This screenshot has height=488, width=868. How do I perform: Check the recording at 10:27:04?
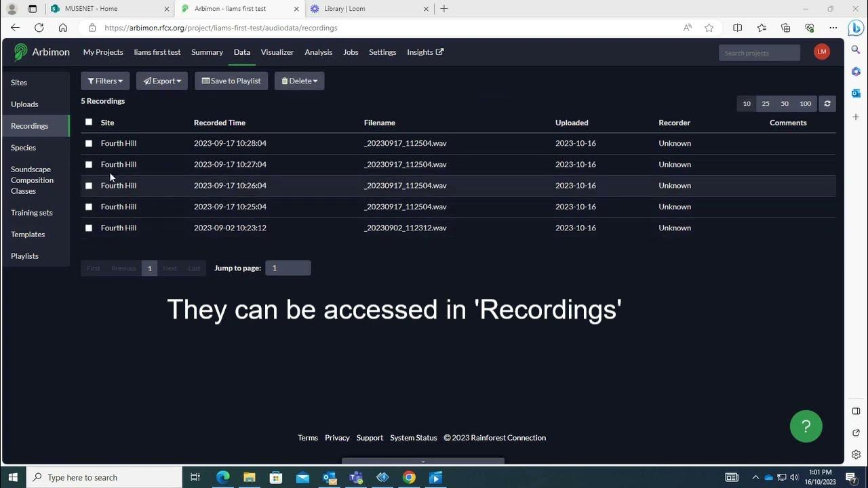point(89,165)
